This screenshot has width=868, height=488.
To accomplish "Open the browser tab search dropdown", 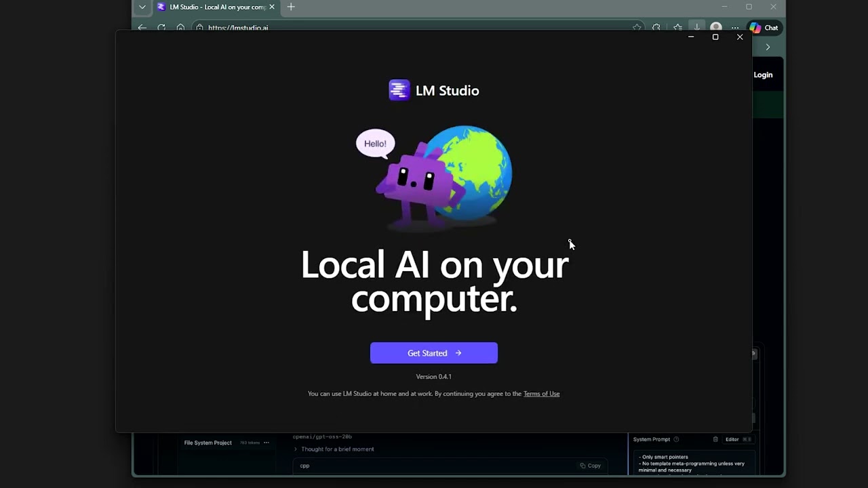I will (142, 7).
